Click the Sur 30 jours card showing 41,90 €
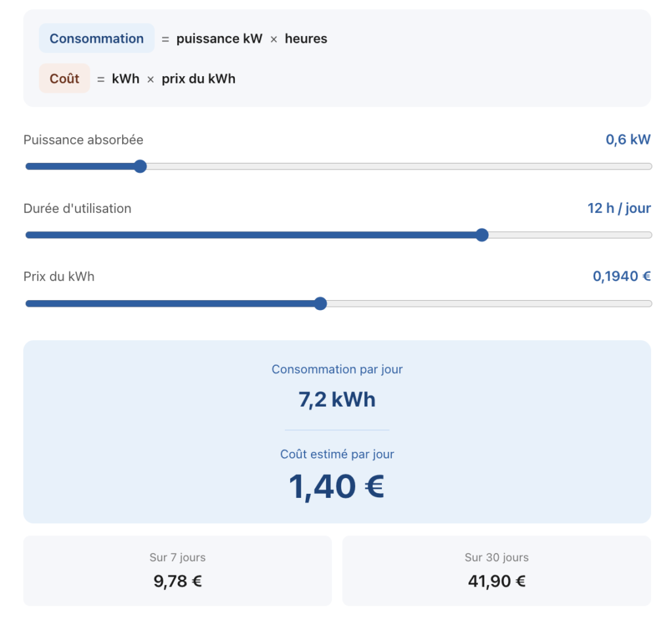Viewport: 672px width, 620px height. click(x=497, y=571)
